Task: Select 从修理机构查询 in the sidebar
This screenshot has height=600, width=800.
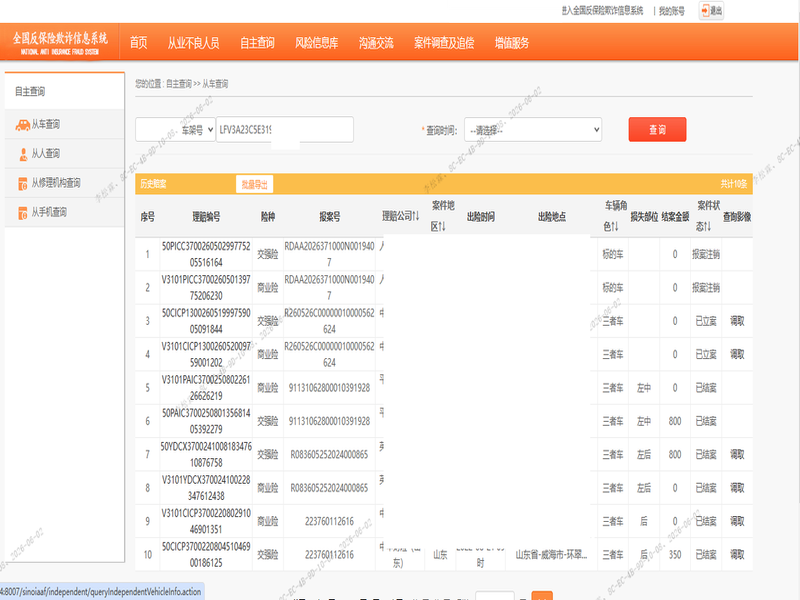Action: (56, 183)
